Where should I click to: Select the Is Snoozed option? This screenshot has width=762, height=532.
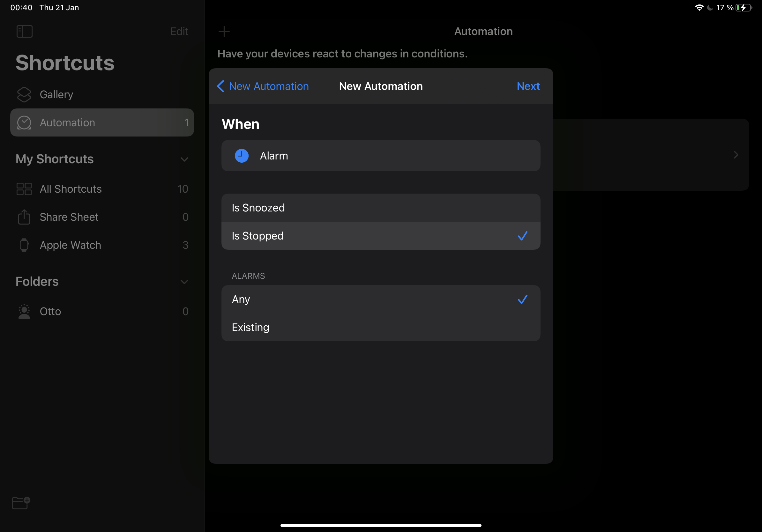click(x=381, y=208)
